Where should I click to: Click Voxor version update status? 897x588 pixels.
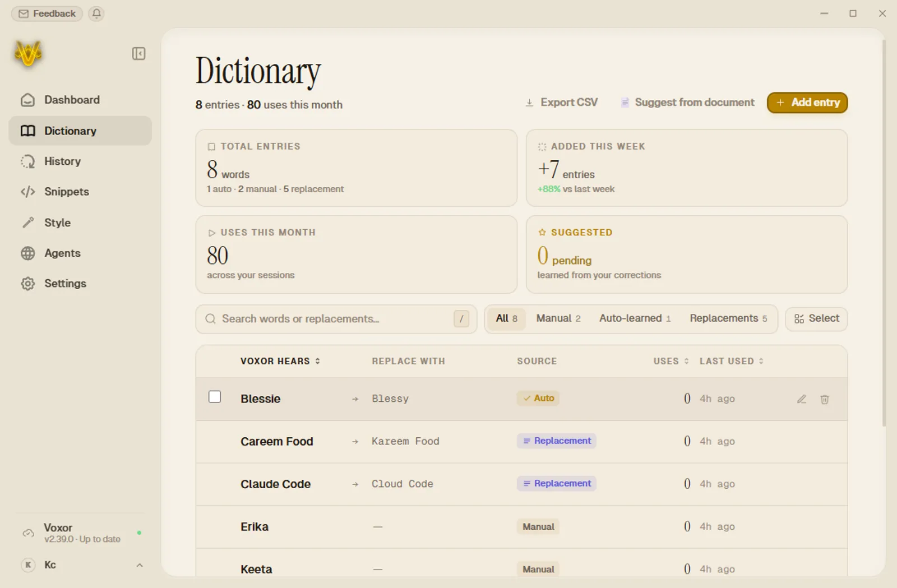82,539
